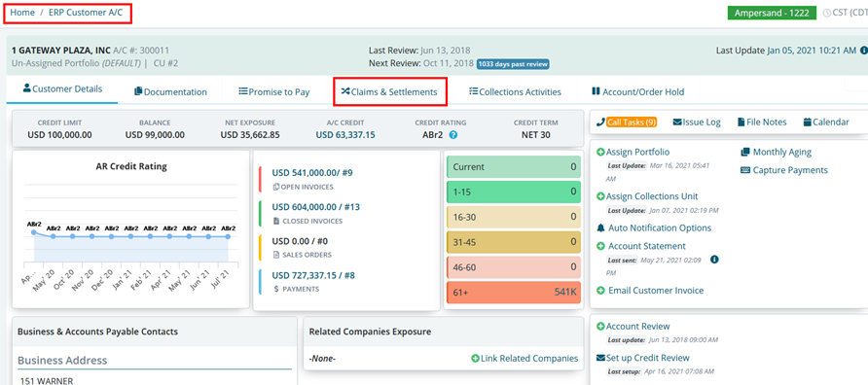868x385 pixels.
Task: Click the envelope icon beside Issue Log
Action: (x=677, y=122)
